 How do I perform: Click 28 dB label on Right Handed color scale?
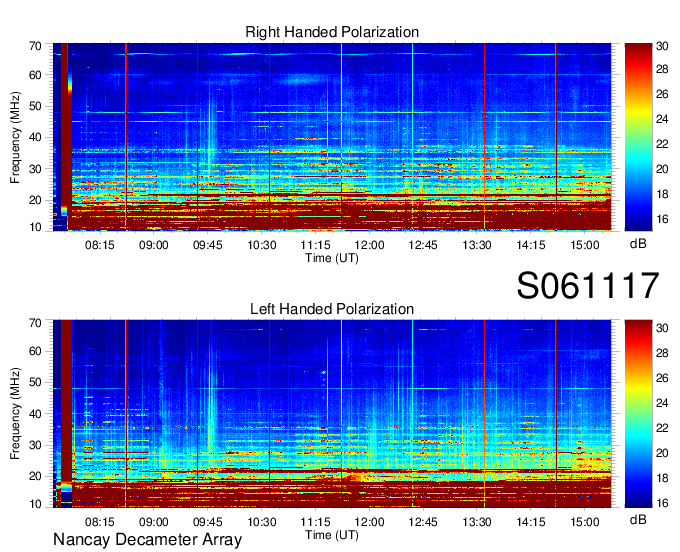[662, 69]
